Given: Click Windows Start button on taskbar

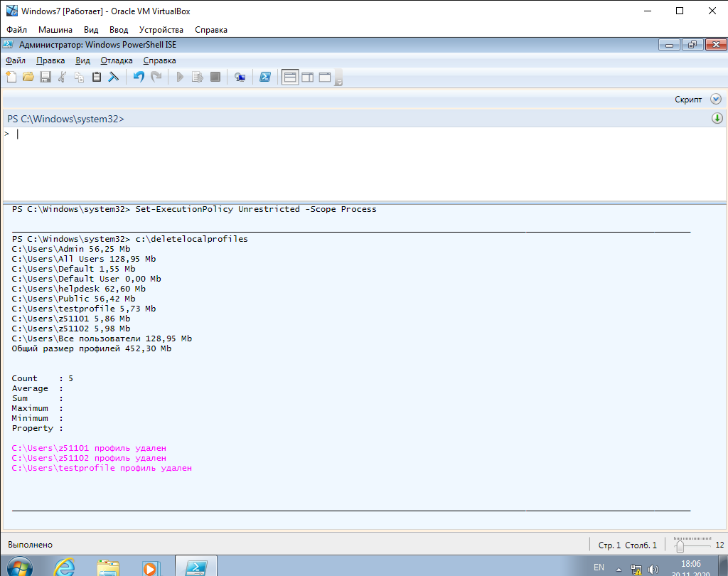Looking at the screenshot, I should pyautogui.click(x=19, y=567).
